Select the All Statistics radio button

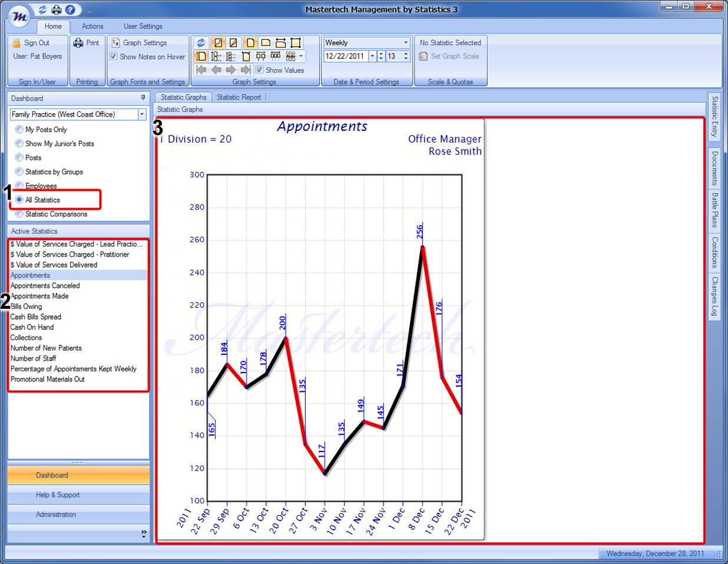pos(19,200)
